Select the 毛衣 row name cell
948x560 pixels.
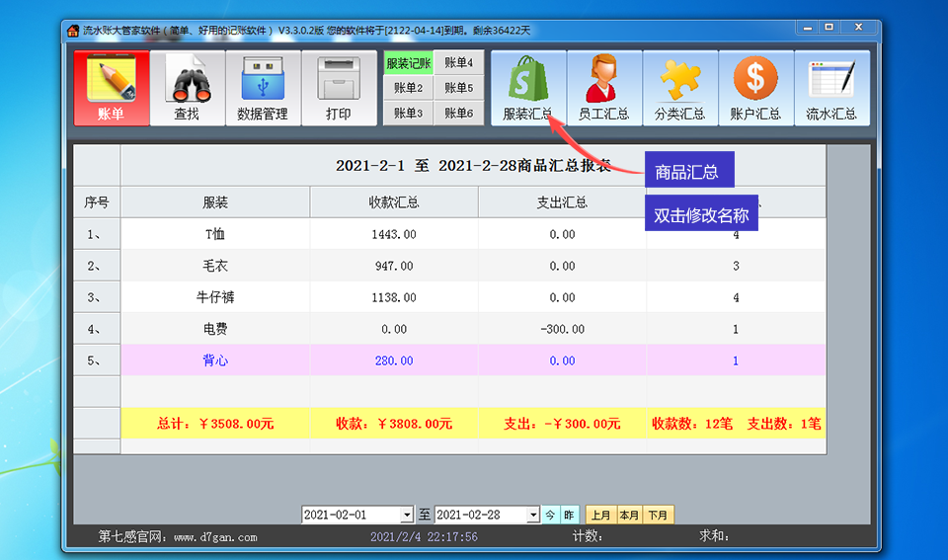click(x=215, y=266)
